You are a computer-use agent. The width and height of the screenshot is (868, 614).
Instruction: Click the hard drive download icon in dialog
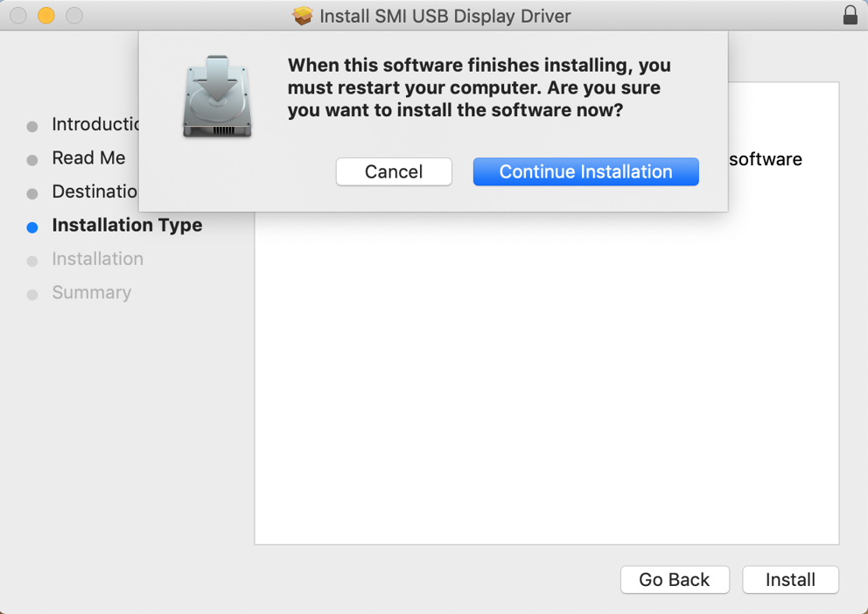click(x=217, y=96)
